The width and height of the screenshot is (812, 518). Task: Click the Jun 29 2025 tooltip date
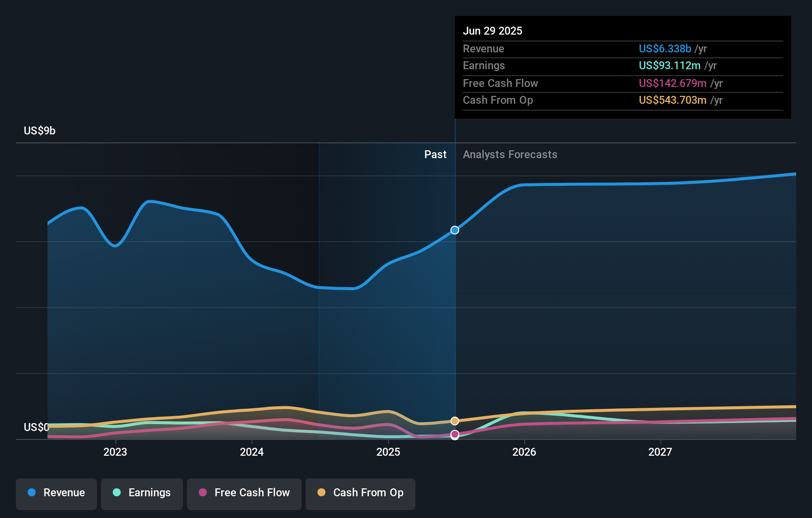(x=493, y=31)
